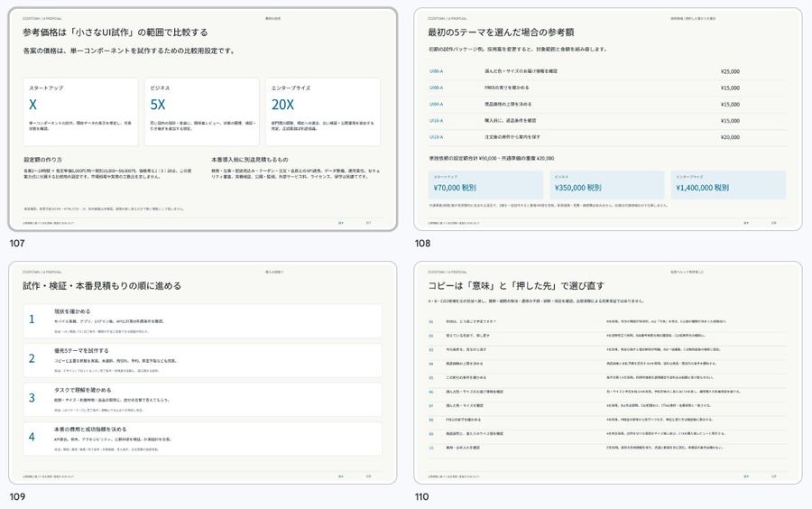Click the ¥20,000 amount in the last table row
812x509 pixels.
(x=730, y=137)
